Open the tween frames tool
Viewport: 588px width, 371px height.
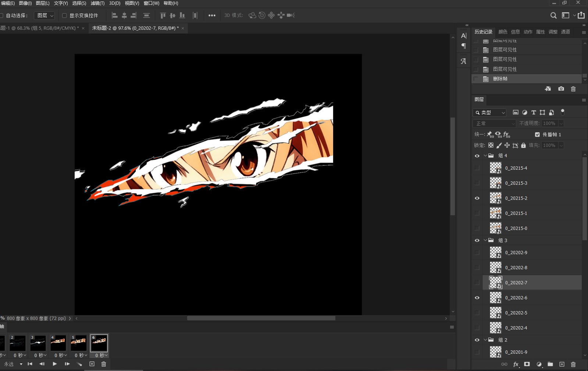coord(79,364)
